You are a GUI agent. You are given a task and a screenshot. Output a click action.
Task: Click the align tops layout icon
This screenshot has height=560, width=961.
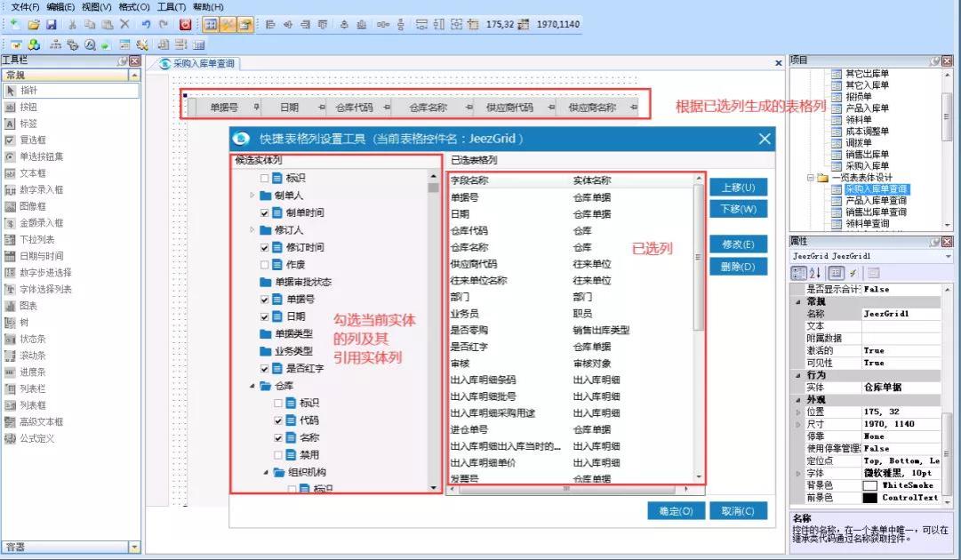[323, 25]
